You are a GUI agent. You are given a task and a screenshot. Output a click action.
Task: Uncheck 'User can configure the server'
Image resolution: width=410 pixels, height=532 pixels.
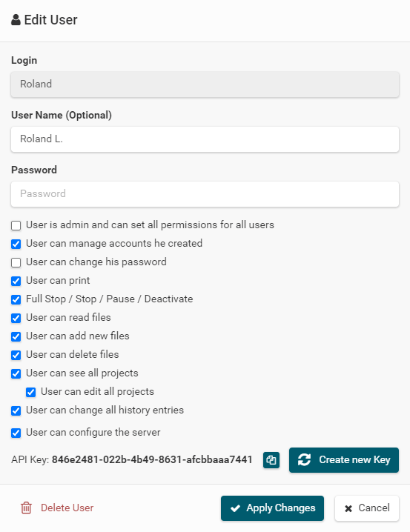pos(16,433)
